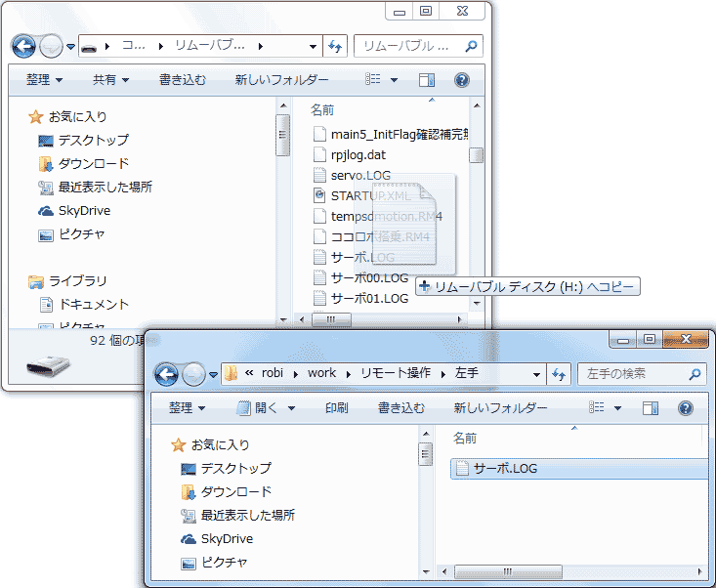716x588 pixels.
Task: Open the 開く dropdown menu
Action: click(267, 408)
